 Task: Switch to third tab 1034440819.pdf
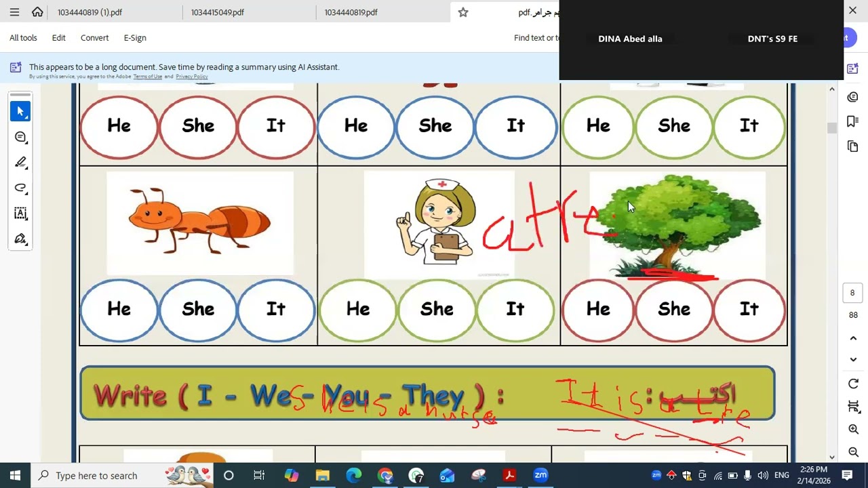(x=351, y=12)
